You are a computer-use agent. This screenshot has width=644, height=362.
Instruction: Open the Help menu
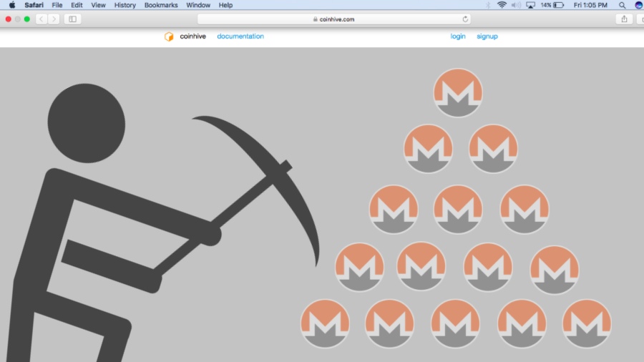[225, 5]
